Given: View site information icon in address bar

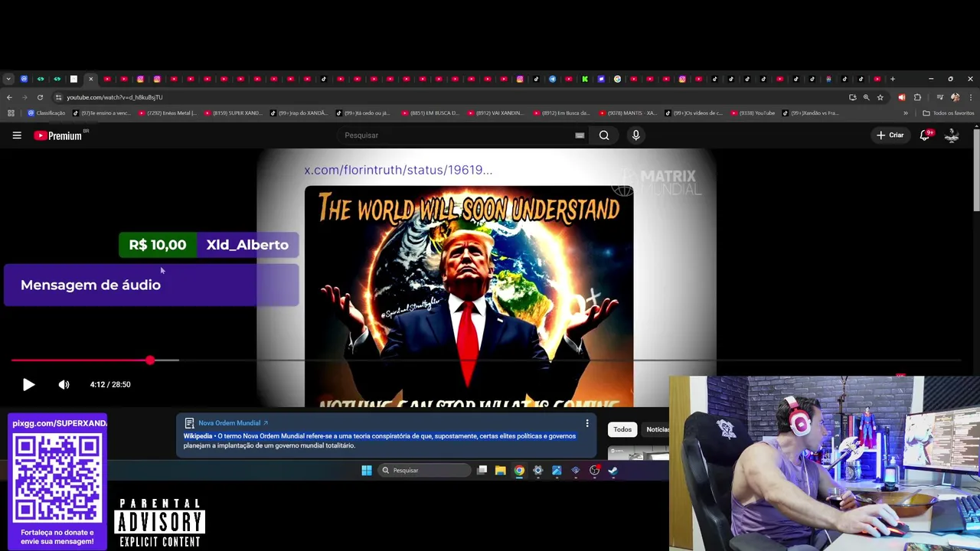Looking at the screenshot, I should (x=58, y=97).
